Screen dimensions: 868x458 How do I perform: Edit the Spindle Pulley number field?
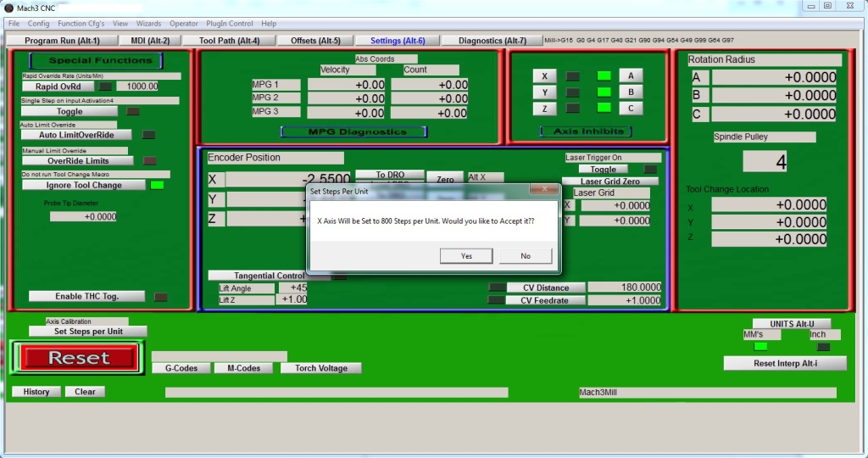pyautogui.click(x=765, y=162)
